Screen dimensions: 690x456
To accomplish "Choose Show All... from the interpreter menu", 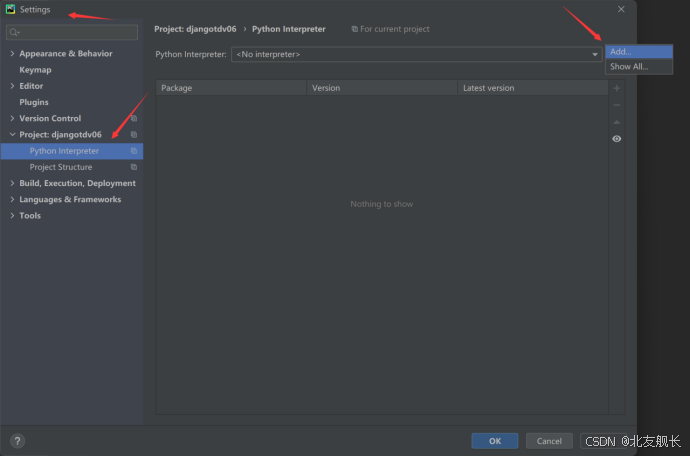I will (x=639, y=66).
